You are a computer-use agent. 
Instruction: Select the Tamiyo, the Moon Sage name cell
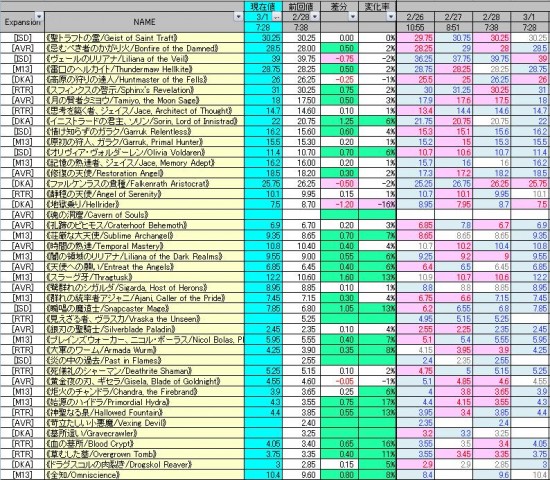coord(144,100)
